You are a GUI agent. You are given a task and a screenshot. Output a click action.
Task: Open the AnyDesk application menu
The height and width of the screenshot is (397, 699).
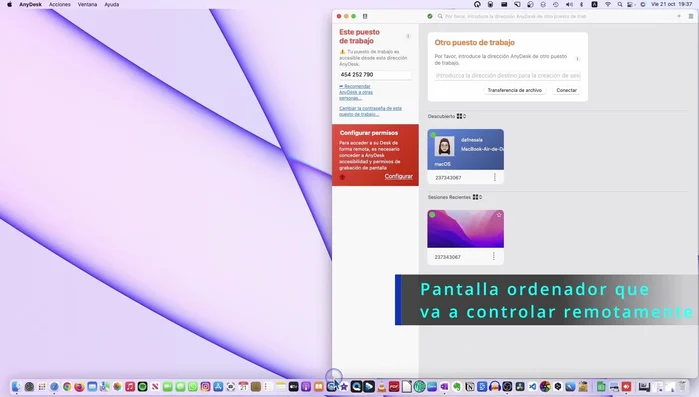tap(30, 4)
